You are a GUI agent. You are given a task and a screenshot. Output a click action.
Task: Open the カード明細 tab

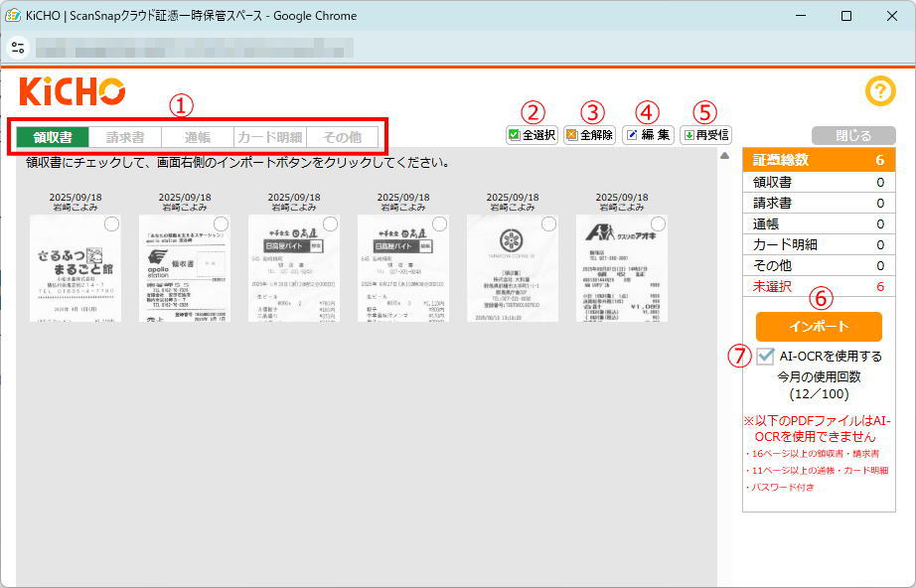pos(269,137)
